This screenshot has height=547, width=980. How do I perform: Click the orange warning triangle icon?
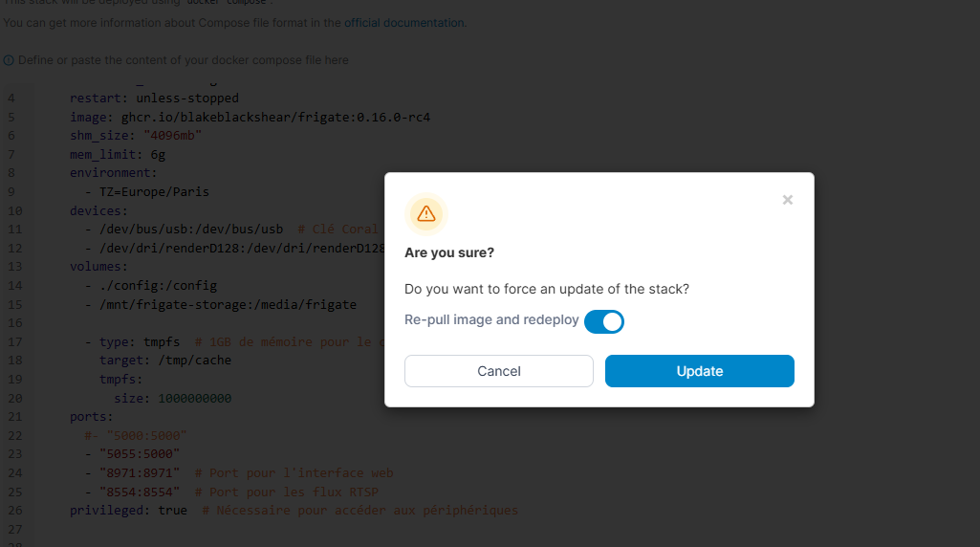426,213
